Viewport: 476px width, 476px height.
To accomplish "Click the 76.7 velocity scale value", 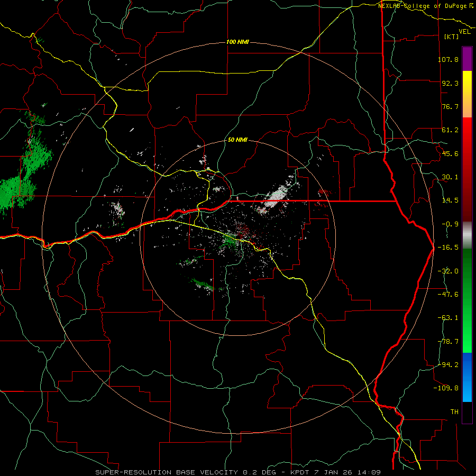I will 450,106.
